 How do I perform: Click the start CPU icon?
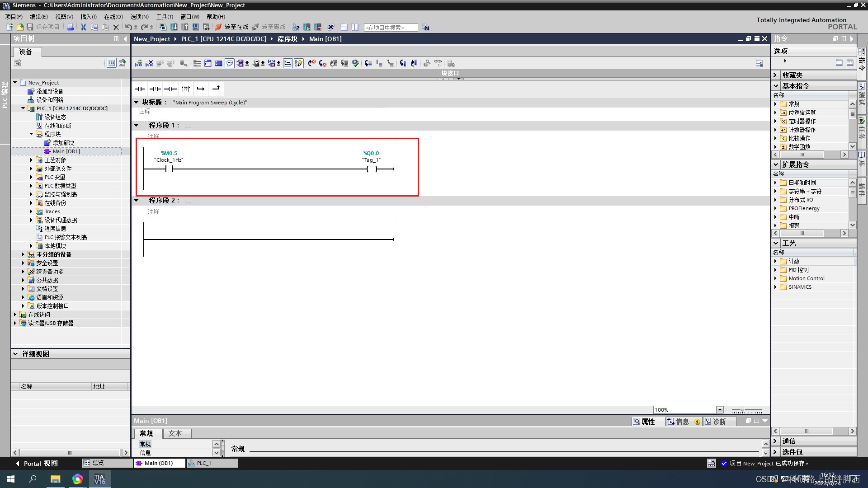pyautogui.click(x=307, y=27)
